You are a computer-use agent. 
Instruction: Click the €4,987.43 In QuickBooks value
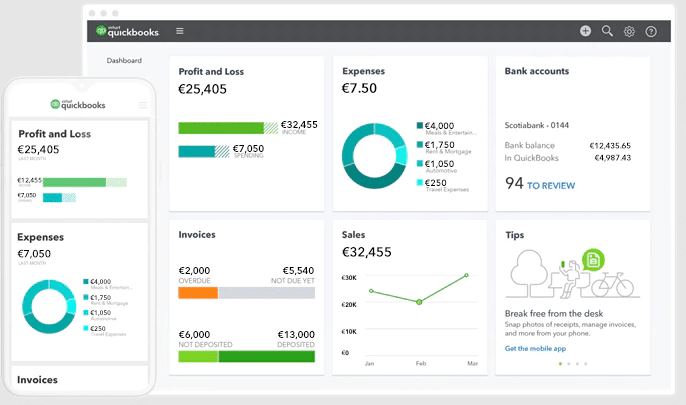(x=612, y=158)
